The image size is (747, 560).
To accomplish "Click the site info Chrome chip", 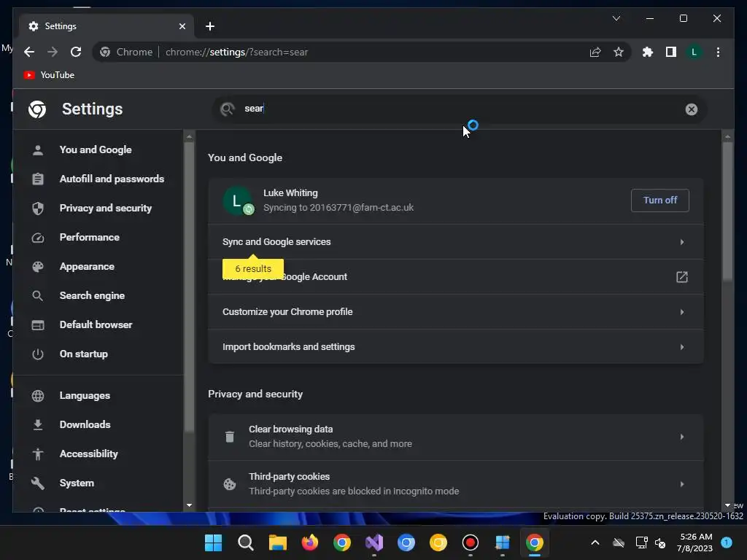I will (x=126, y=52).
